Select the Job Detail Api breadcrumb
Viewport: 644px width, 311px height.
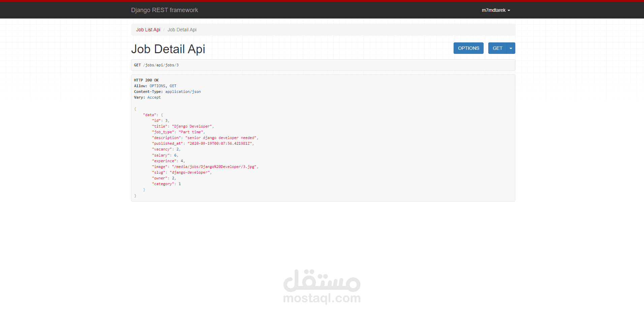click(x=182, y=30)
